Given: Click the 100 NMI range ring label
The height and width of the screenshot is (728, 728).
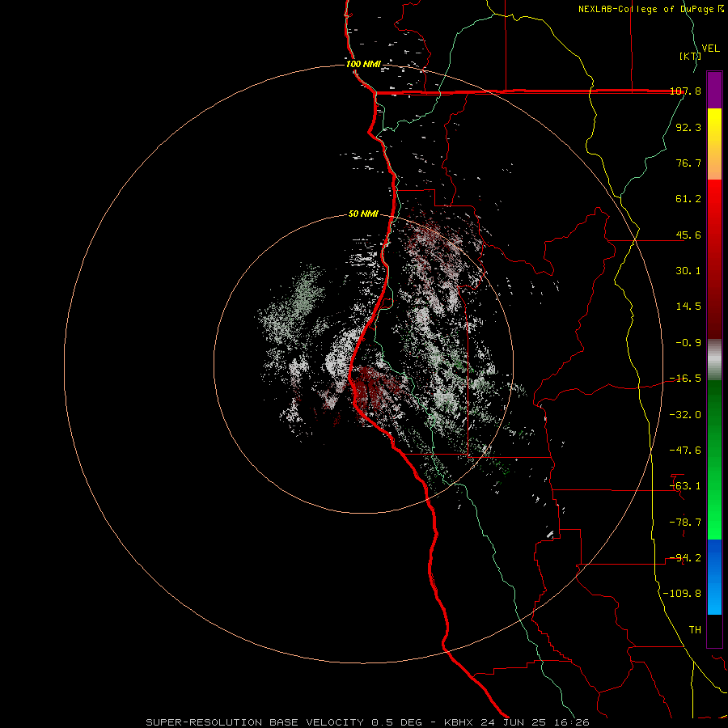Looking at the screenshot, I should click(363, 64).
